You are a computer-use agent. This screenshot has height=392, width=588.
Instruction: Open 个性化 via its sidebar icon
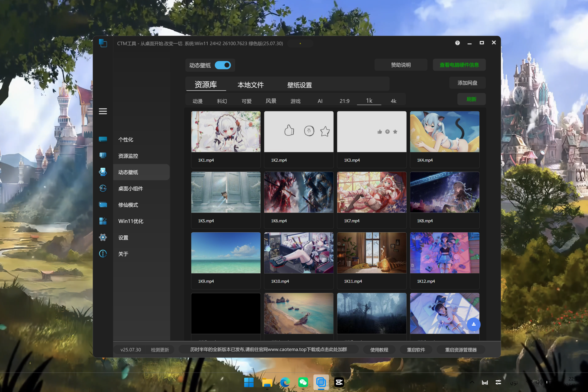click(x=103, y=139)
